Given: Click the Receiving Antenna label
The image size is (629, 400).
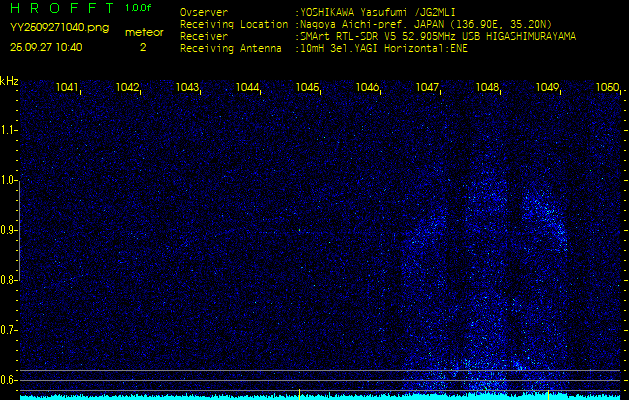Looking at the screenshot, I should coord(231,49).
